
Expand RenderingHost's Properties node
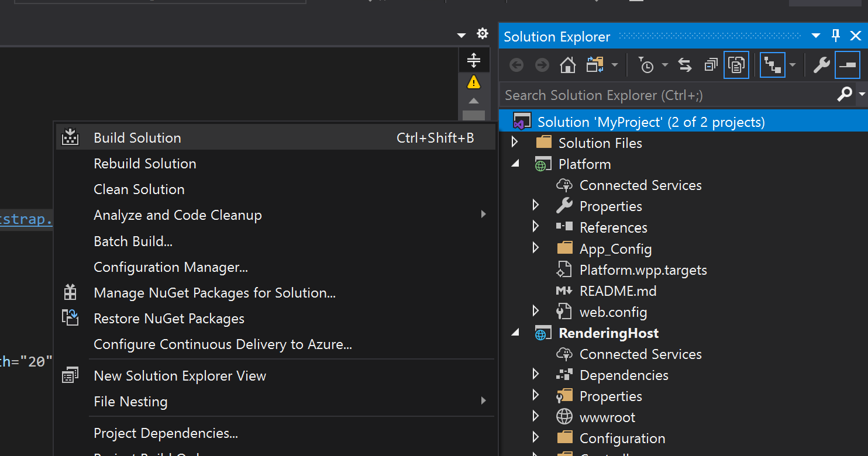coord(536,395)
